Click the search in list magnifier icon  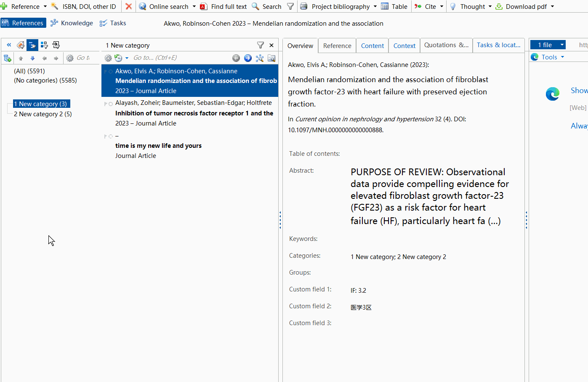coord(271,58)
